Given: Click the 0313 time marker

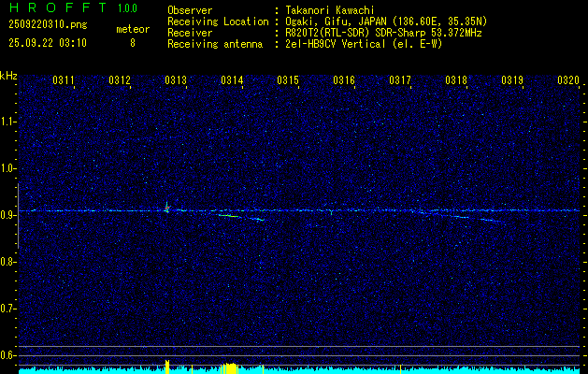Looking at the screenshot, I should (176, 79).
